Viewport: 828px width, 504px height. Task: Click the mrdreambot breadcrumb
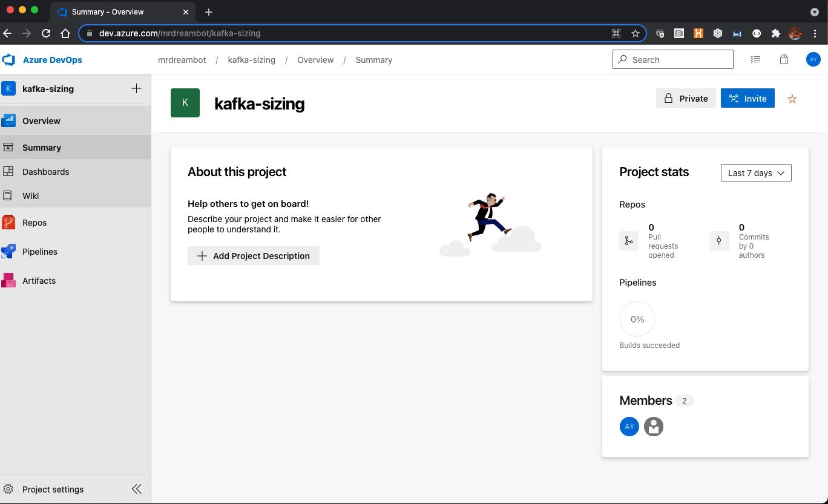182,60
